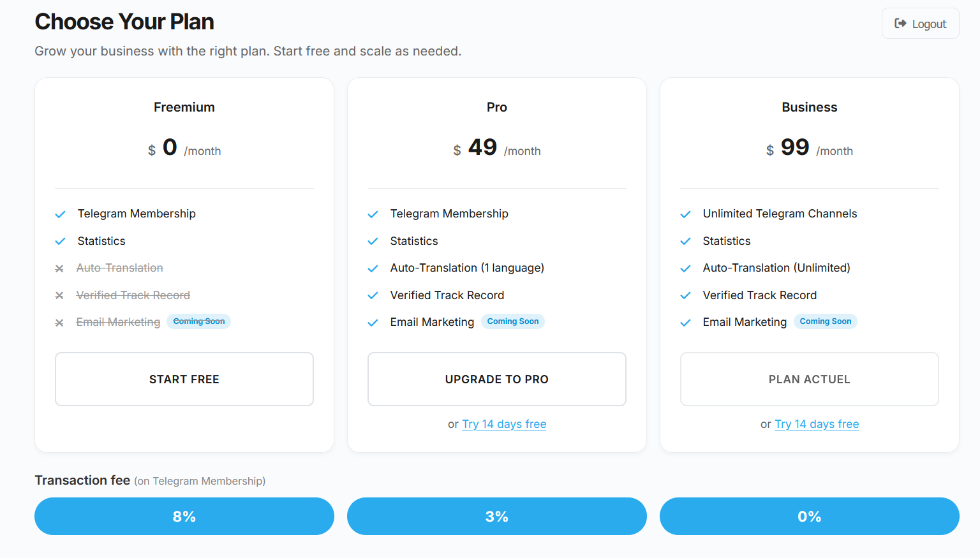Click the 8% transaction fee bar

184,516
